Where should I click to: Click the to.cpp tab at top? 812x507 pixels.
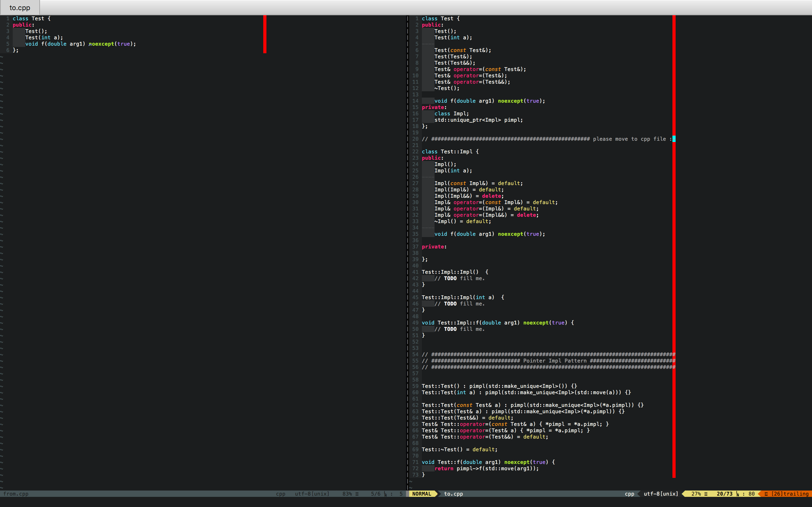20,7
